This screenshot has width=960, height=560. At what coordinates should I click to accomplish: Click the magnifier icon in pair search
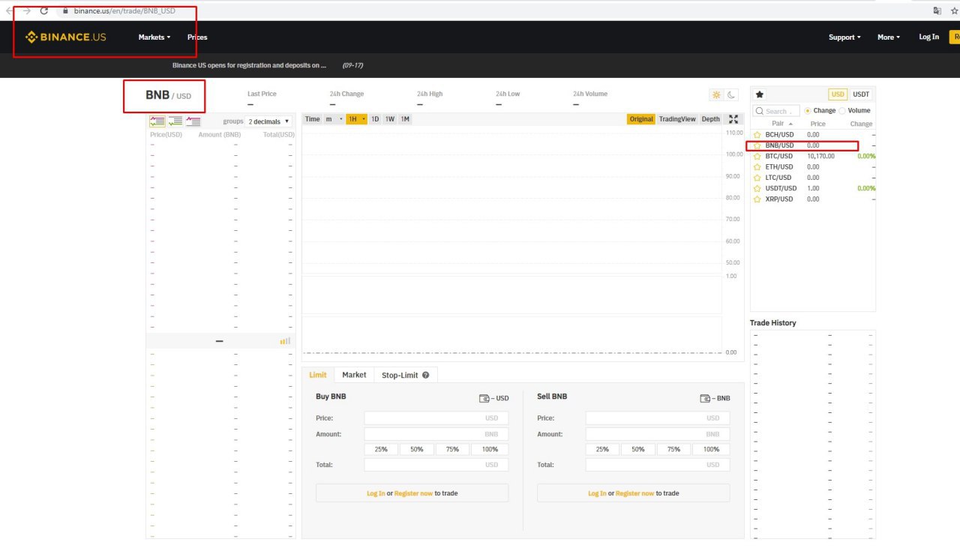(x=760, y=111)
